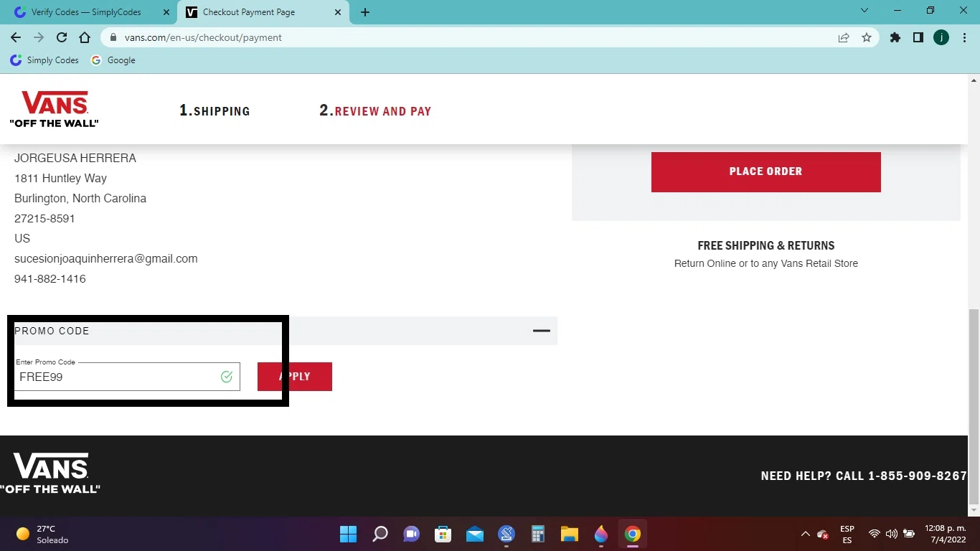
Task: Reload the Vans checkout page
Action: click(62, 37)
